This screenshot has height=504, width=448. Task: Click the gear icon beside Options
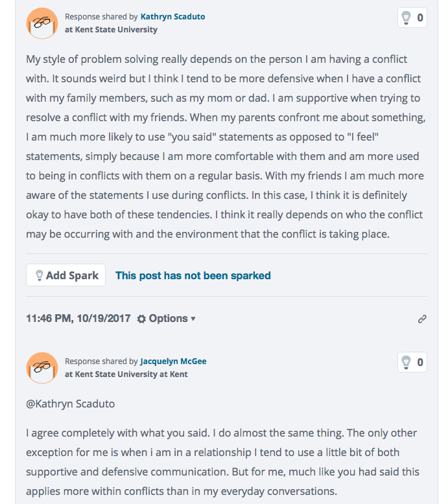pos(141,319)
